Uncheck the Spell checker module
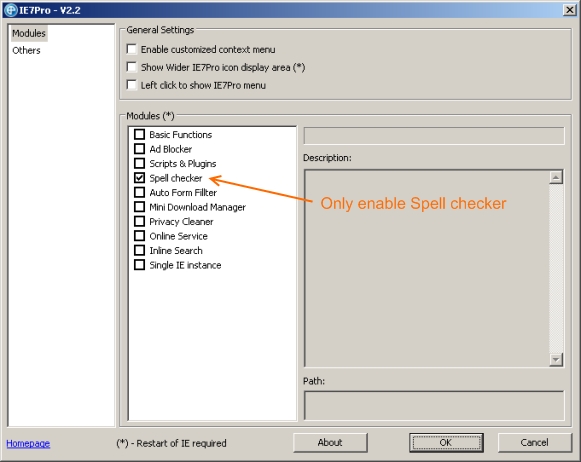 pyautogui.click(x=139, y=178)
